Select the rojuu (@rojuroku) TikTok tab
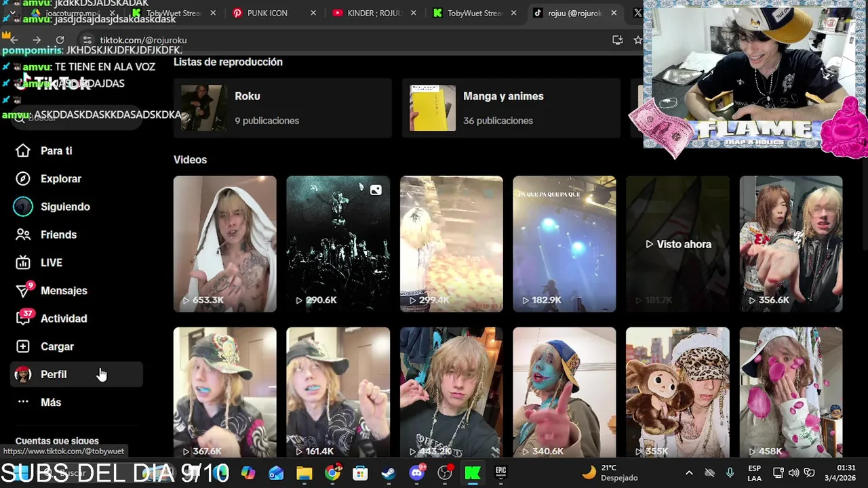868x488 pixels. click(574, 13)
